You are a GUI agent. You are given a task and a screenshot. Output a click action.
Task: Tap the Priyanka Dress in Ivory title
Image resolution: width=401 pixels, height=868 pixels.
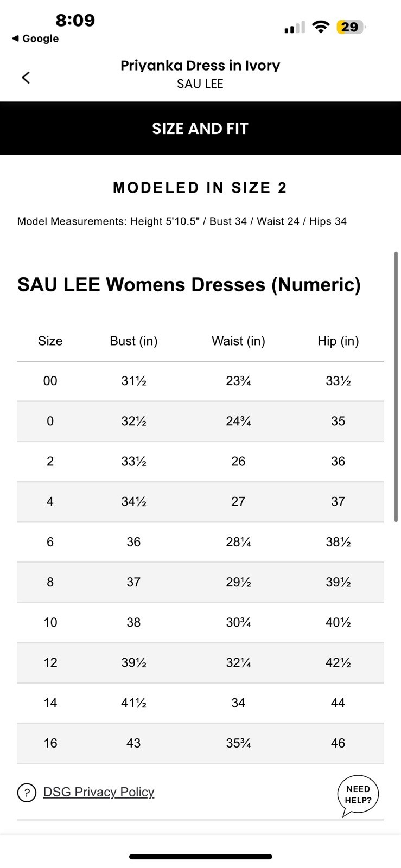click(200, 66)
